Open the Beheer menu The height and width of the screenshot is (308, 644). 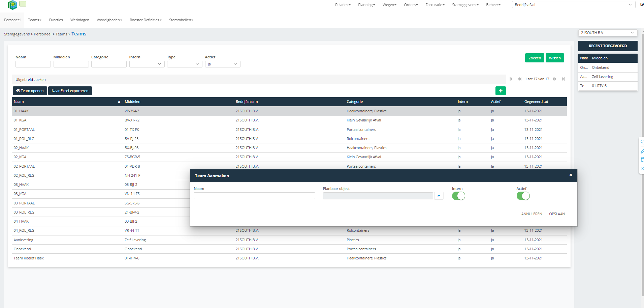(493, 5)
